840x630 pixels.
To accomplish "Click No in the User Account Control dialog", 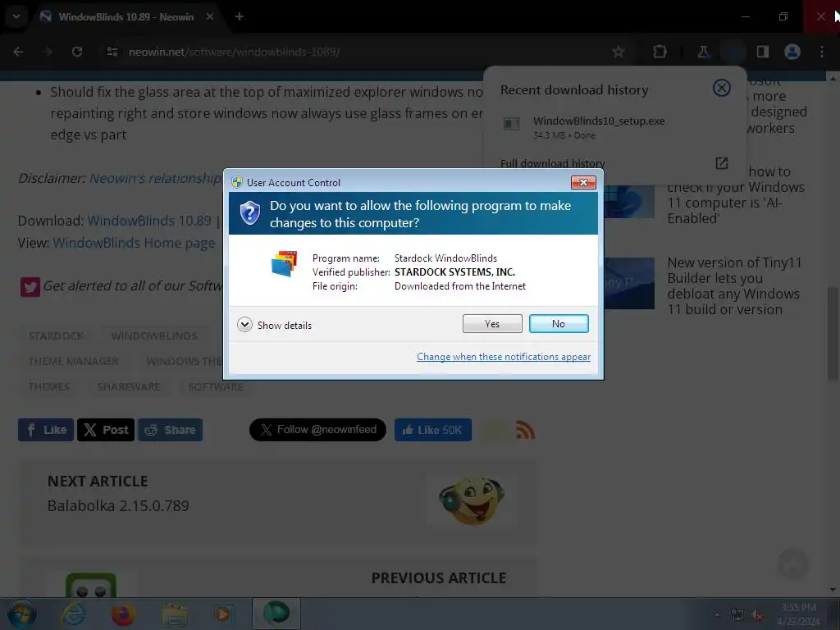I will tap(558, 323).
